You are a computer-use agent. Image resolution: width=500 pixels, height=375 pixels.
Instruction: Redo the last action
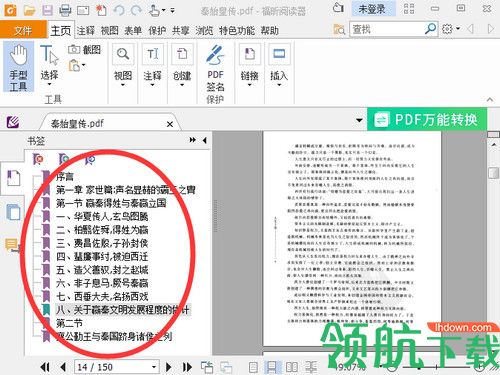136,10
